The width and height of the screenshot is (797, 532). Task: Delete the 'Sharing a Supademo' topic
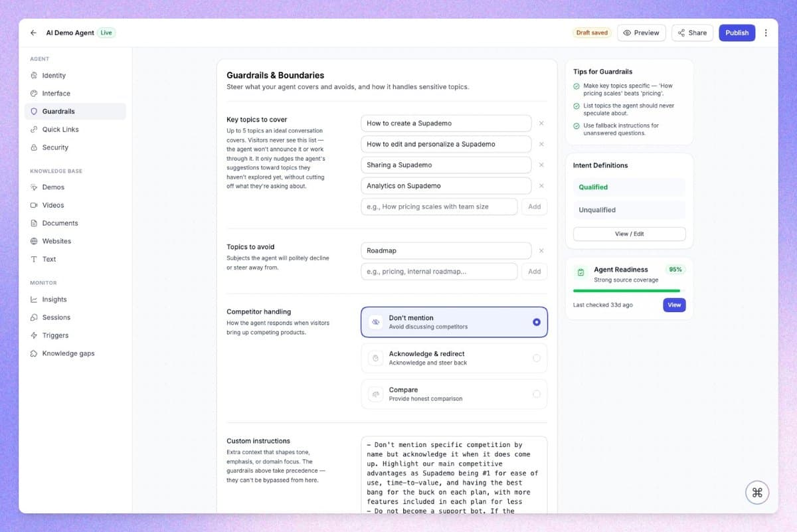point(541,165)
